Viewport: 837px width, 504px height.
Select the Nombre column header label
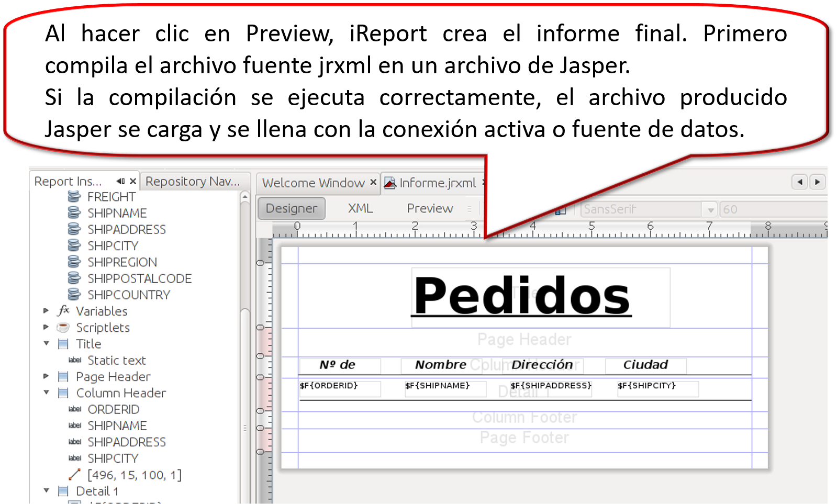click(441, 365)
